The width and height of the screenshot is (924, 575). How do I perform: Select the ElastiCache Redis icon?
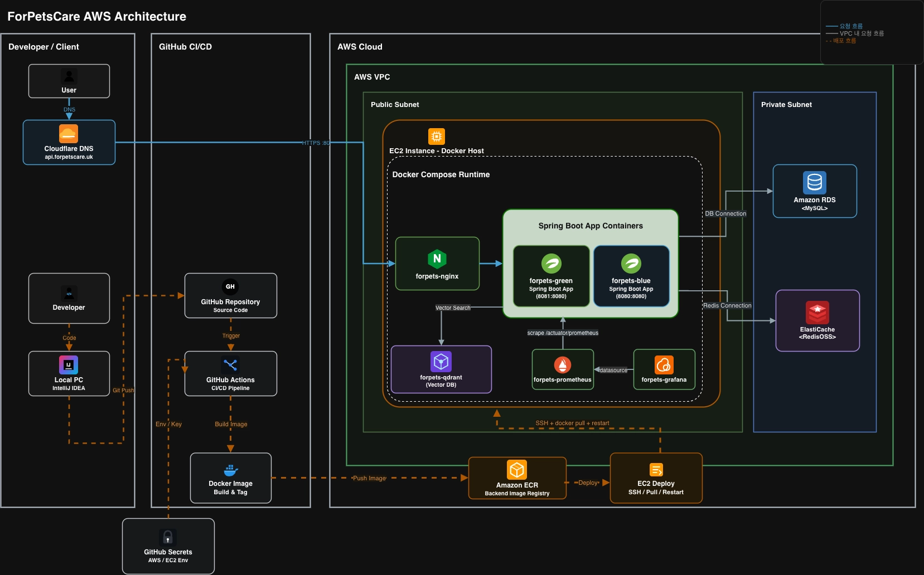point(817,313)
